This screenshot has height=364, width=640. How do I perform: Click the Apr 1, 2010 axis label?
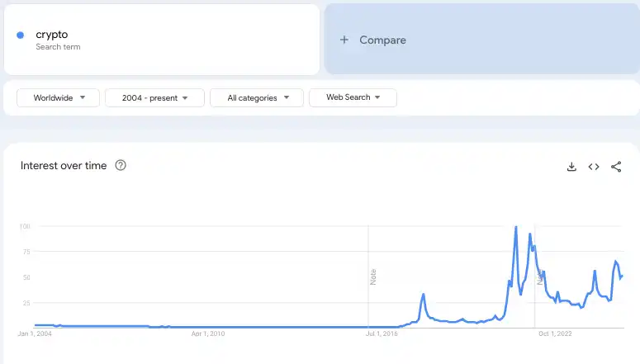pos(208,334)
